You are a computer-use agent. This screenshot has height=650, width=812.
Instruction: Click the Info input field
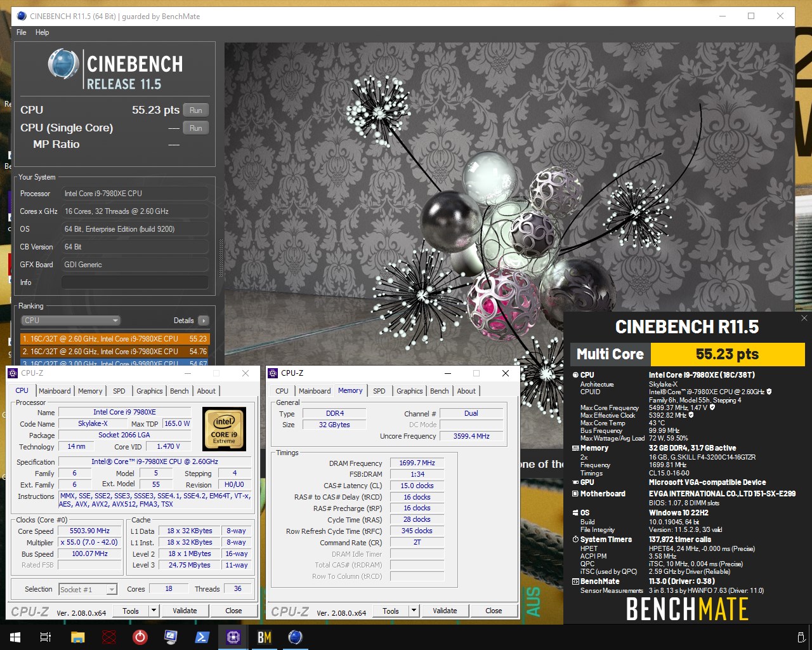(x=134, y=282)
